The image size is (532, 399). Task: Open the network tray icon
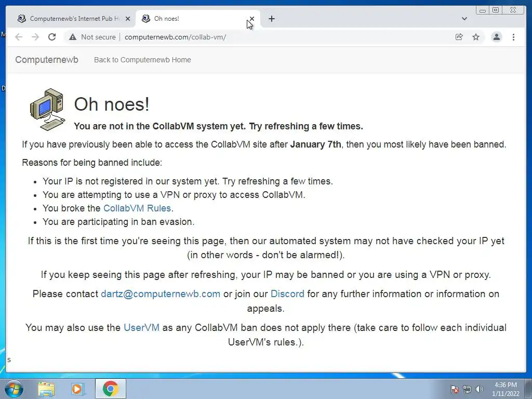pyautogui.click(x=467, y=389)
